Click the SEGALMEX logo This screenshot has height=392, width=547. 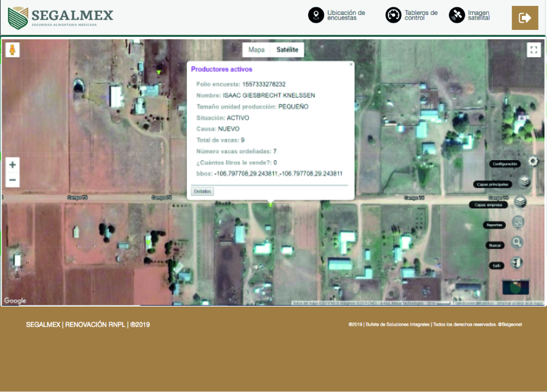coord(61,18)
